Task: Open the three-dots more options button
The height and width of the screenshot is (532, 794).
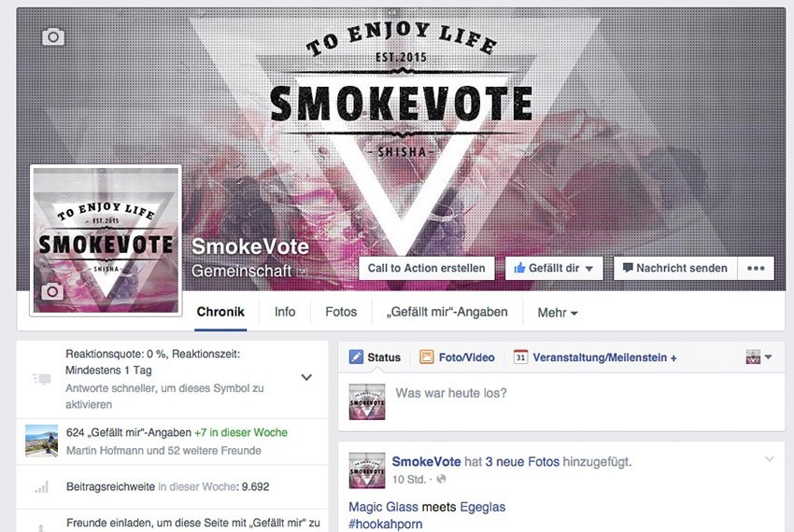Action: click(x=756, y=268)
